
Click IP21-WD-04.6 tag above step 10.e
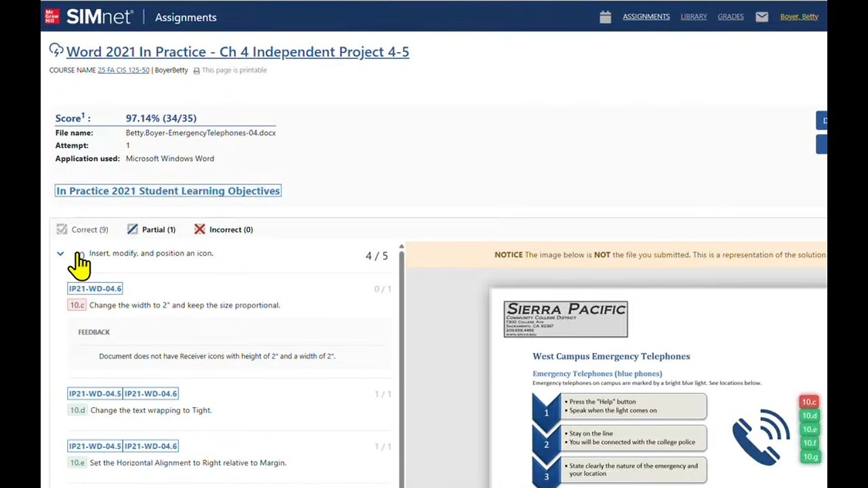(151, 446)
